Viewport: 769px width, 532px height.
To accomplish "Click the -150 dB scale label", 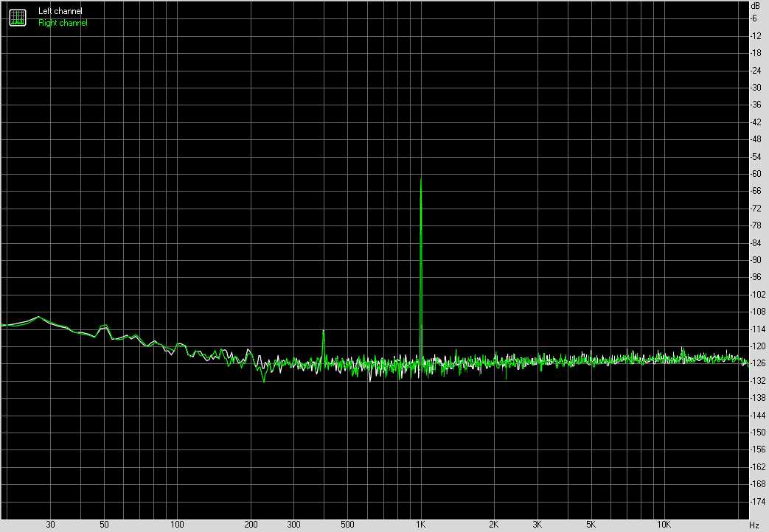I will pyautogui.click(x=758, y=433).
